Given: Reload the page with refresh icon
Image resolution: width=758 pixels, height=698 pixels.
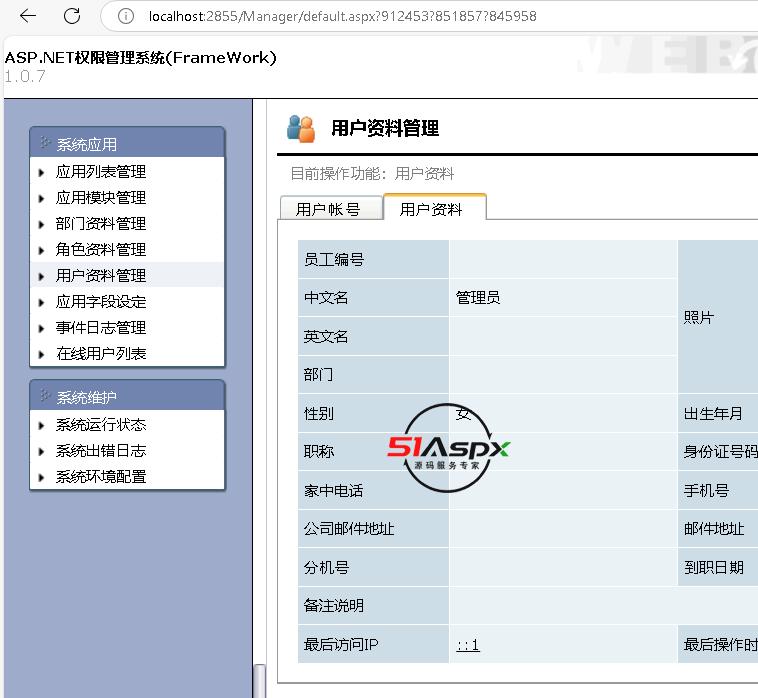Looking at the screenshot, I should click(72, 16).
